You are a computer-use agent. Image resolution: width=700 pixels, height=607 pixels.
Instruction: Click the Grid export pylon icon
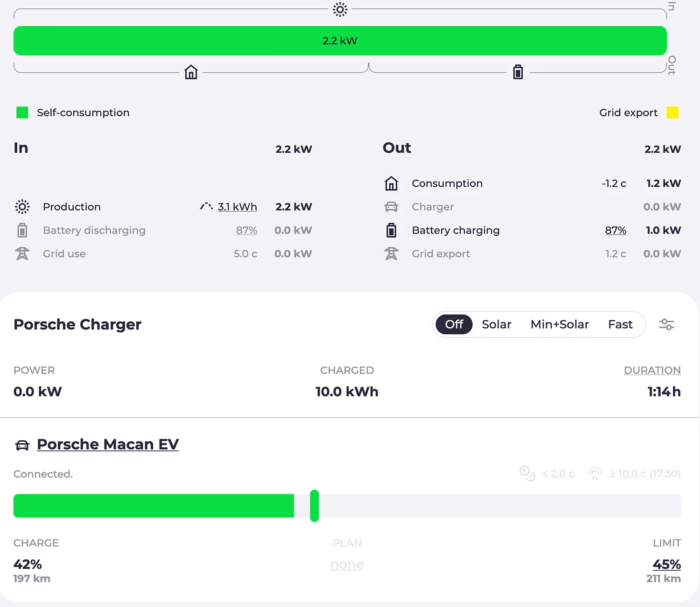391,253
